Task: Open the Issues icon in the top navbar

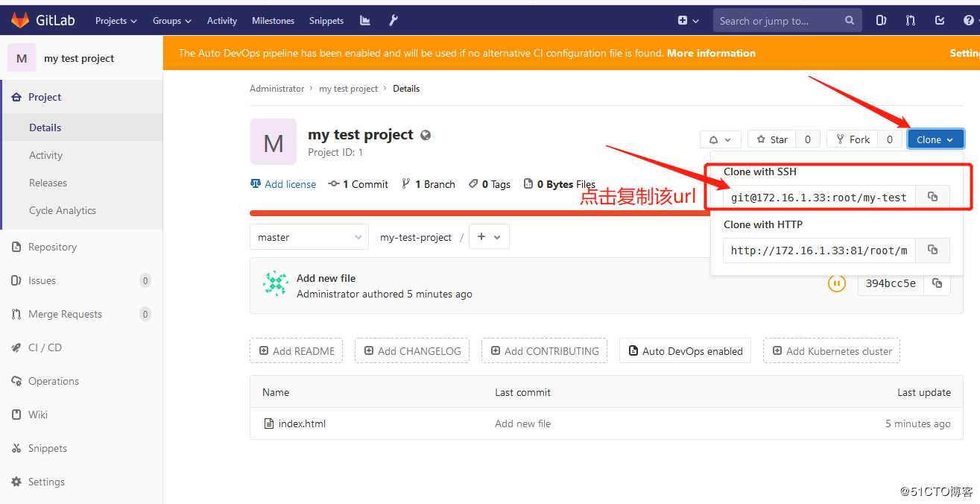Action: tap(881, 20)
